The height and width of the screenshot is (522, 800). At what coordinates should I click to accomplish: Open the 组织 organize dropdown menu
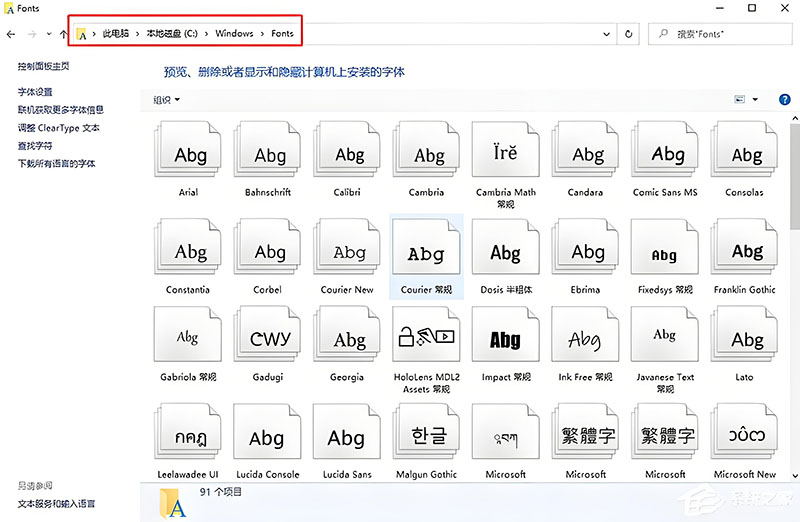[x=167, y=100]
